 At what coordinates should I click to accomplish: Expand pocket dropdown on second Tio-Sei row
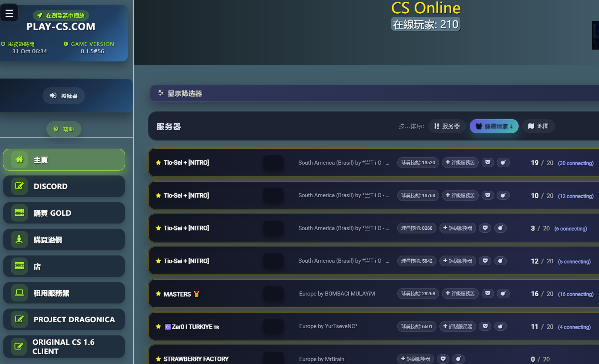[488, 195]
